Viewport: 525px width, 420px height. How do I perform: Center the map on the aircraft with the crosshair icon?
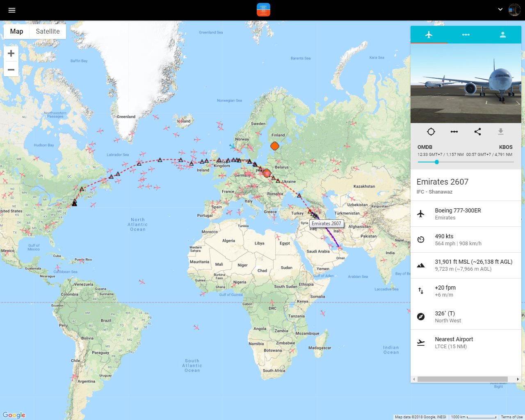tap(431, 132)
